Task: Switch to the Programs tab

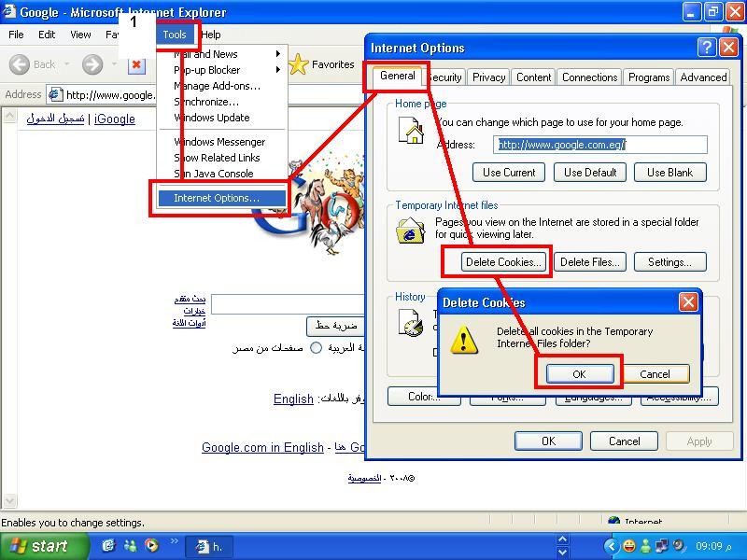Action: click(649, 77)
